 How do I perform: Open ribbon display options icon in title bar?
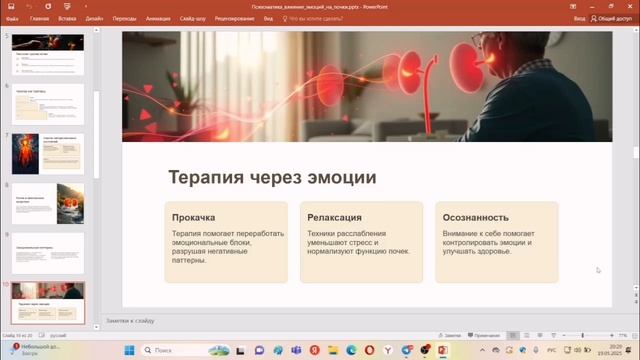click(573, 7)
